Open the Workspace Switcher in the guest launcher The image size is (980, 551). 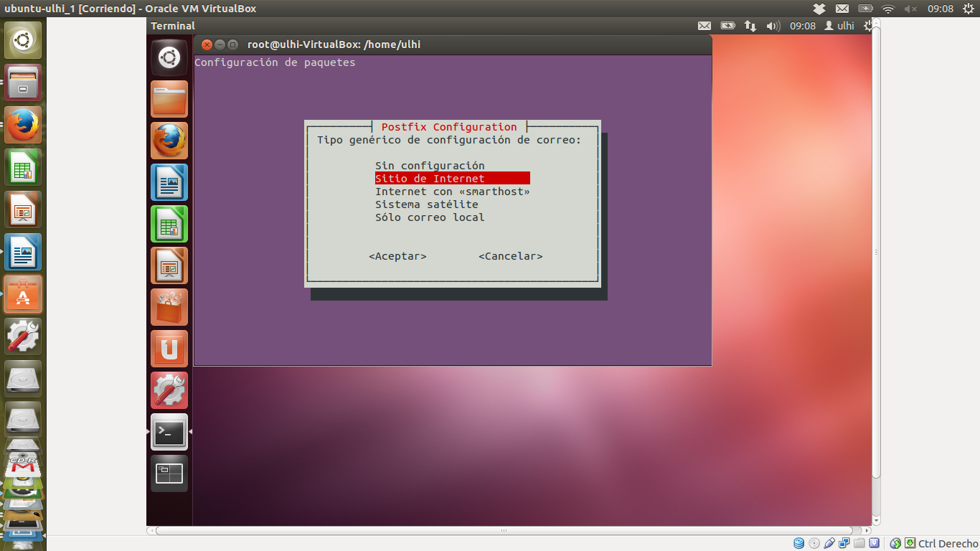(x=169, y=474)
